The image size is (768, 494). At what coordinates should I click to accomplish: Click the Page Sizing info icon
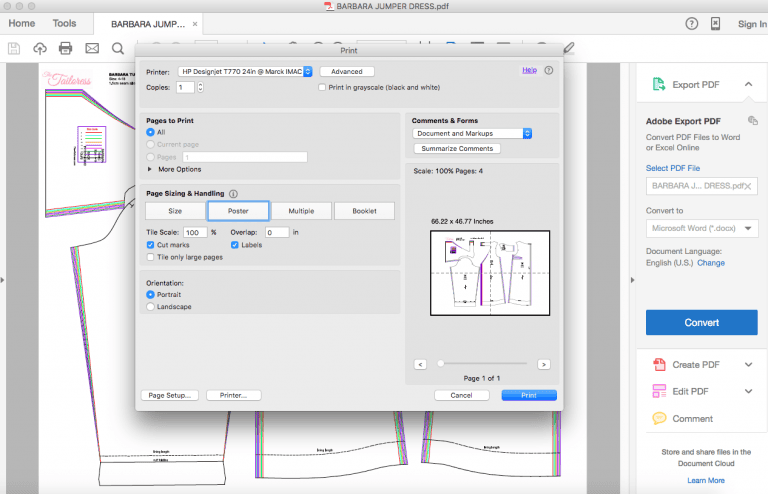tap(233, 194)
